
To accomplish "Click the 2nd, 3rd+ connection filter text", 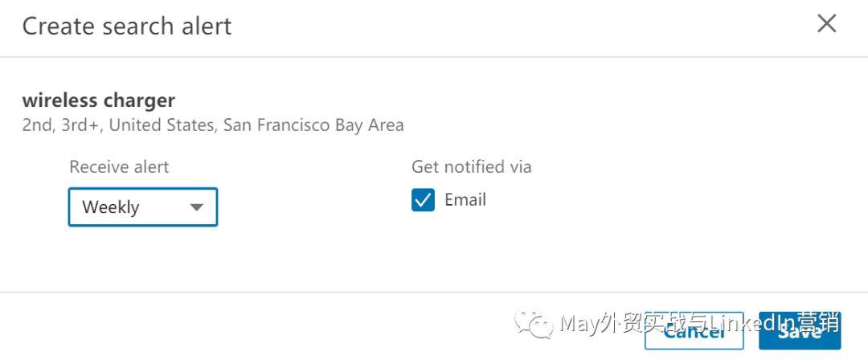I will pos(60,125).
